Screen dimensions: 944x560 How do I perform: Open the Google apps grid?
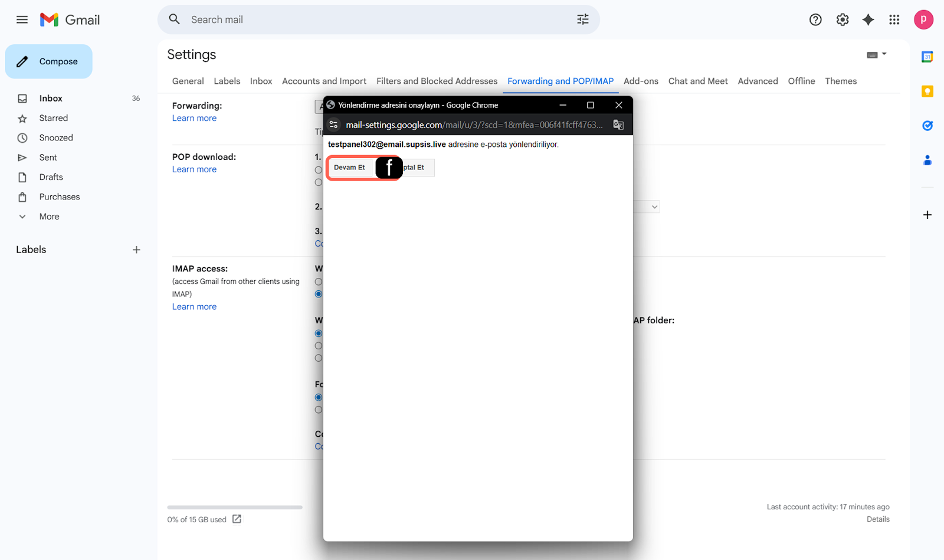coord(894,19)
